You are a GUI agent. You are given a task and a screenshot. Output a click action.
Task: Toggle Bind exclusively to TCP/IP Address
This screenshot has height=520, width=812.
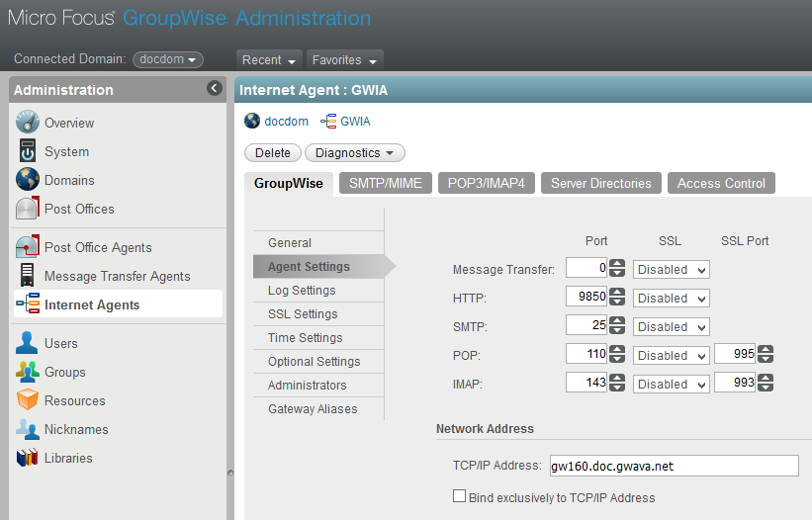pos(459,496)
